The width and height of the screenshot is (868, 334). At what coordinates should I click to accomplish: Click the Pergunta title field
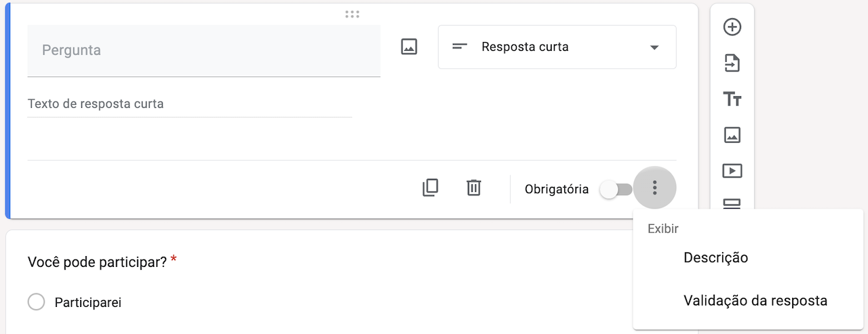[x=203, y=51]
